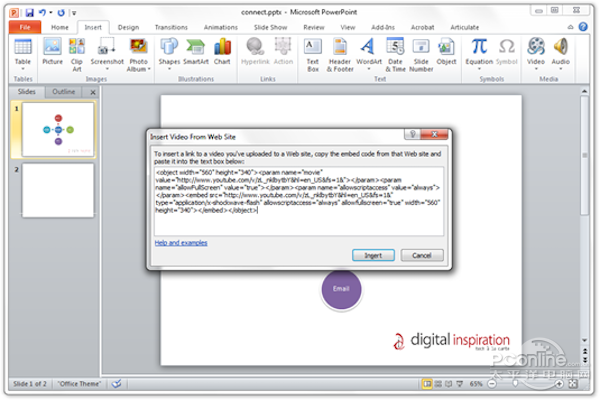Viewport: 600px width, 400px height.
Task: Zoom in with the plus button
Action: tap(559, 384)
